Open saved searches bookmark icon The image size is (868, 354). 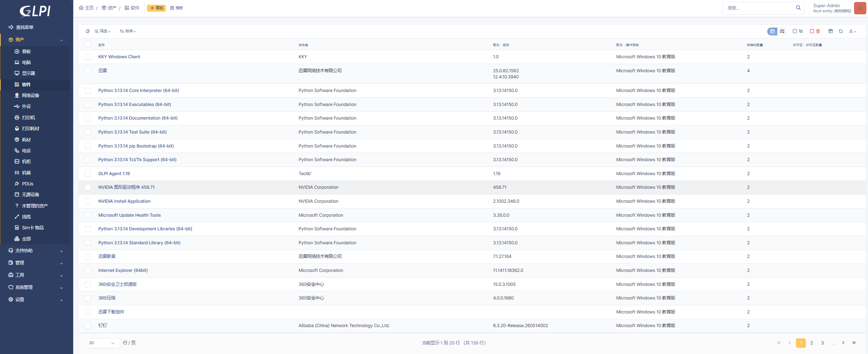[x=87, y=31]
